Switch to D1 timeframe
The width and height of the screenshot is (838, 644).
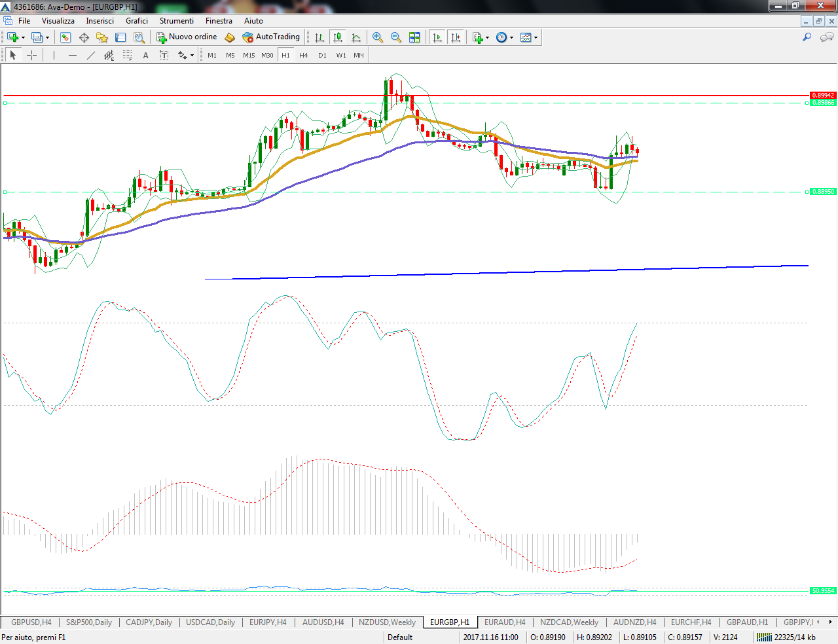(322, 55)
